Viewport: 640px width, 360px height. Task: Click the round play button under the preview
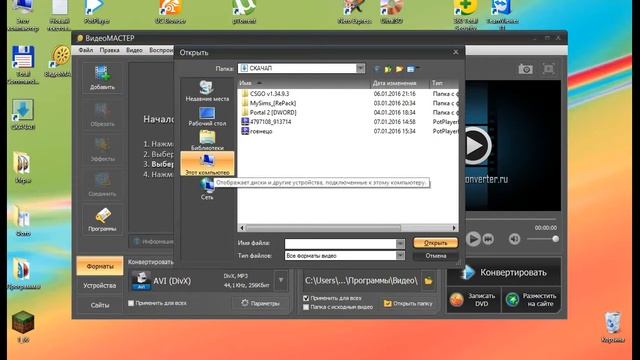click(473, 239)
